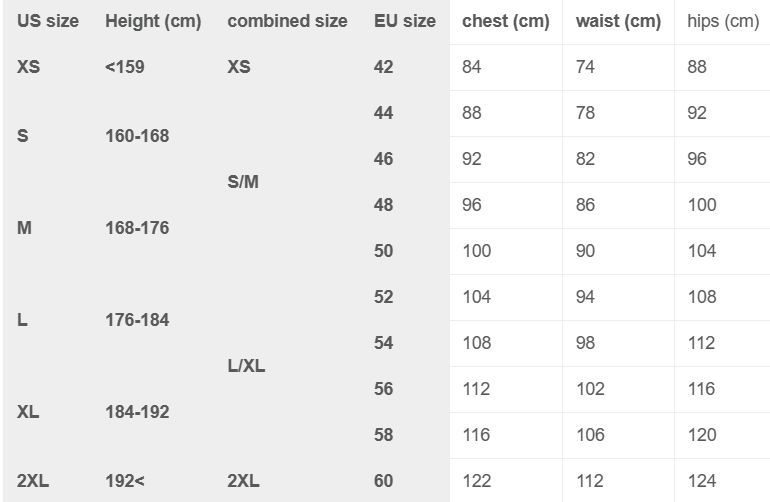The height and width of the screenshot is (502, 770).
Task: Click the "Height (cm)" column header
Action: (x=153, y=21)
